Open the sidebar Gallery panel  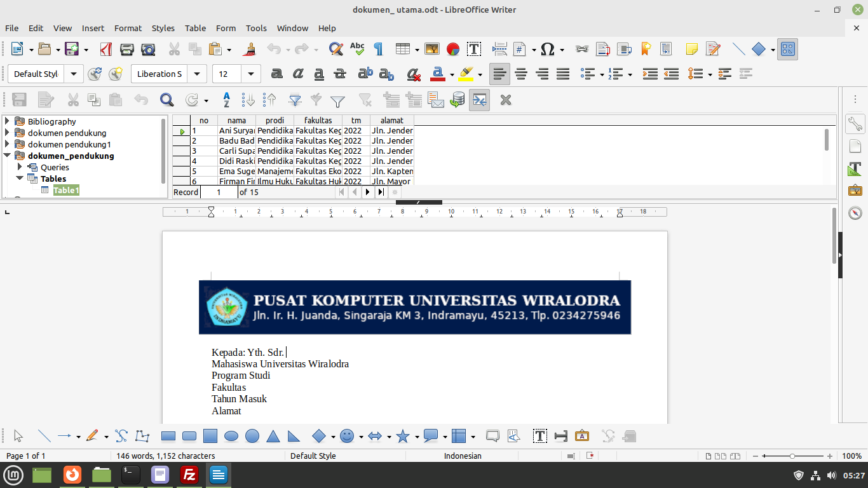coord(855,190)
